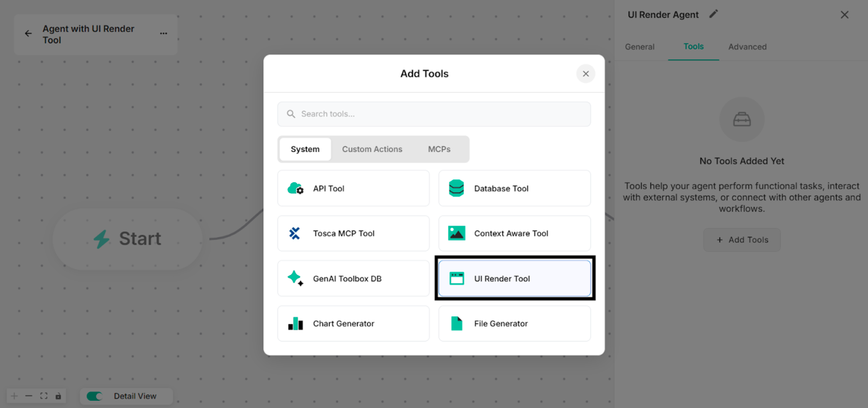Click the toolbox icon above No Tools Added
The height and width of the screenshot is (408, 868).
[742, 119]
